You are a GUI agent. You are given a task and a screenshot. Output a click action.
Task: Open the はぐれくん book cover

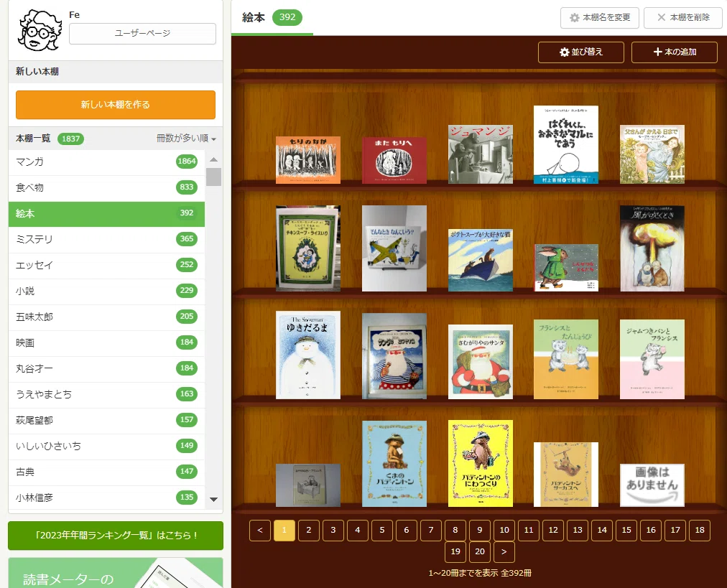pyautogui.click(x=566, y=144)
